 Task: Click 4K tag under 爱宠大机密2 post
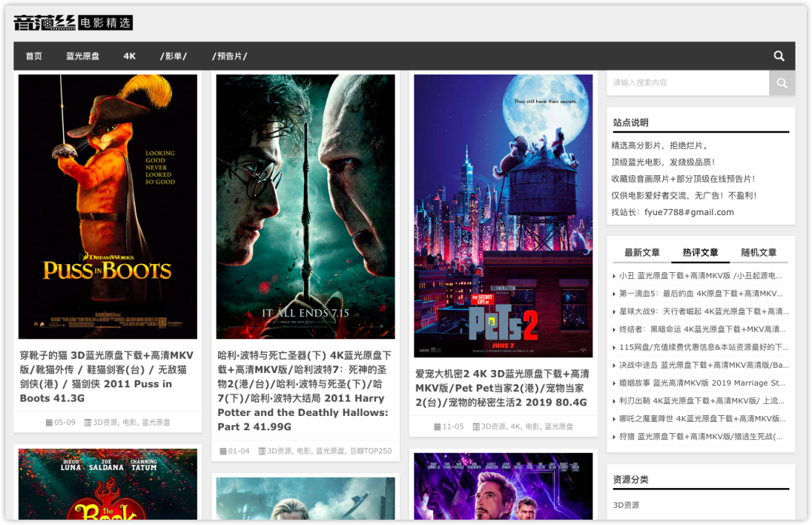516,426
